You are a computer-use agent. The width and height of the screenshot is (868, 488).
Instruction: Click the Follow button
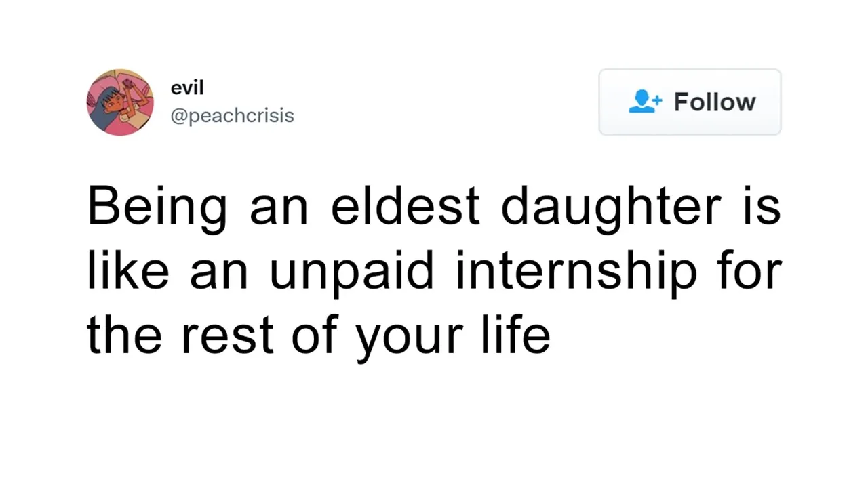(690, 102)
